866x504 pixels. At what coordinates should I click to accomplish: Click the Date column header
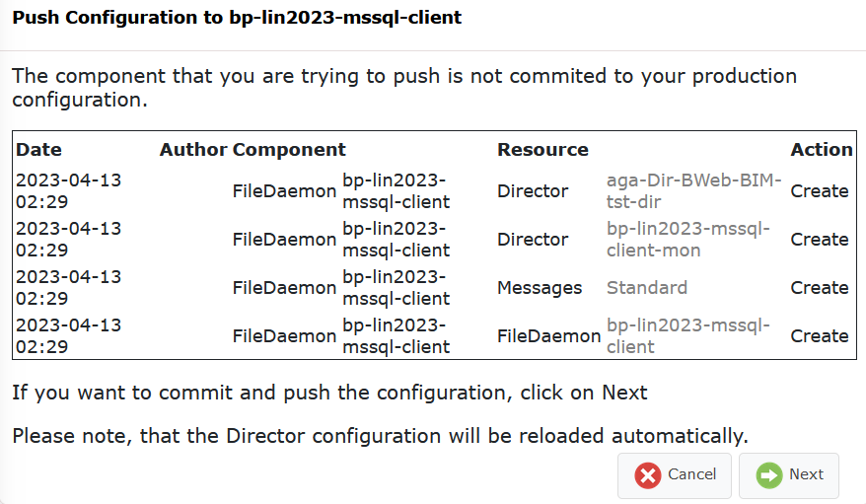(x=38, y=150)
